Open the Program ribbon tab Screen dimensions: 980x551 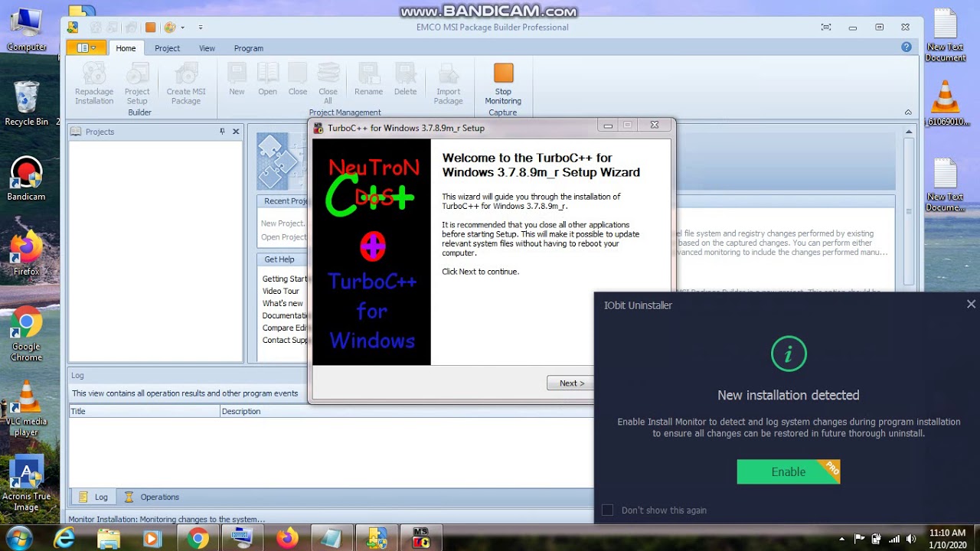pyautogui.click(x=248, y=48)
